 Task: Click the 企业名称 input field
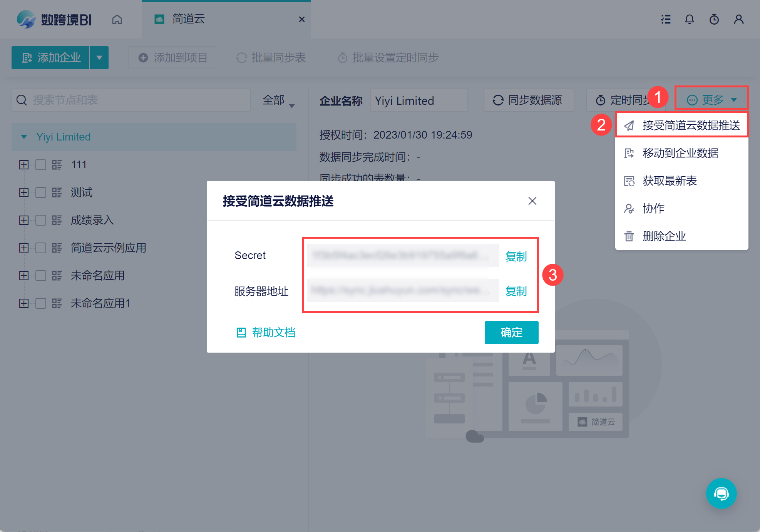coord(419,100)
